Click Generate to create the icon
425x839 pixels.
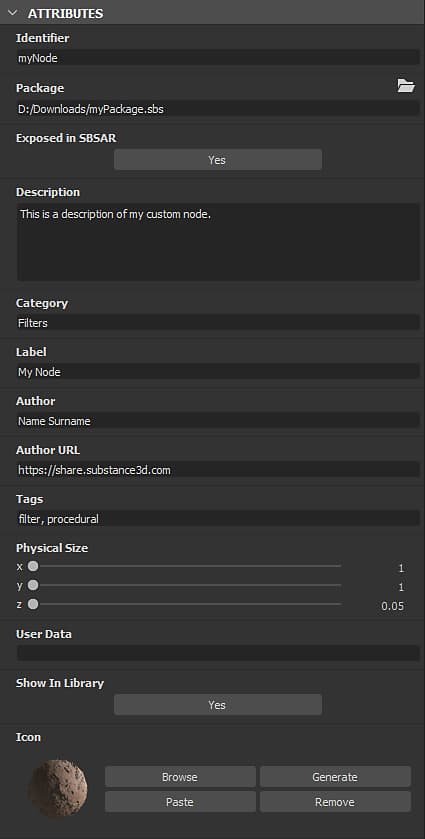click(335, 777)
